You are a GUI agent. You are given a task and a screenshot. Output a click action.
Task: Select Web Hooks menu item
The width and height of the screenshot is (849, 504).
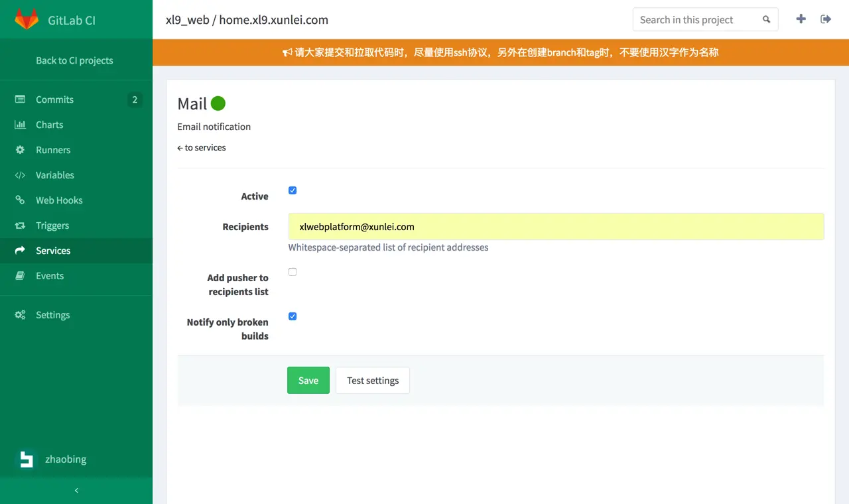[x=76, y=200]
